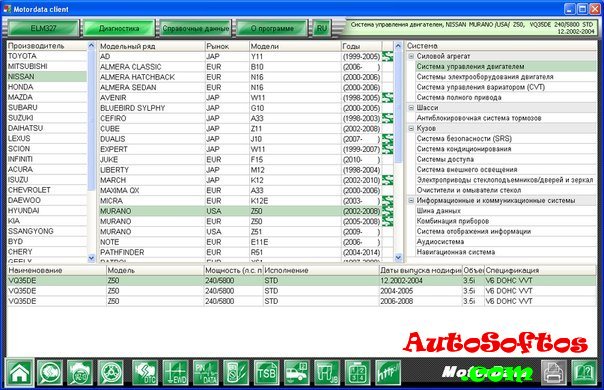Select MITSUBISHI manufacturer
This screenshot has width=604, height=390.
point(47,66)
